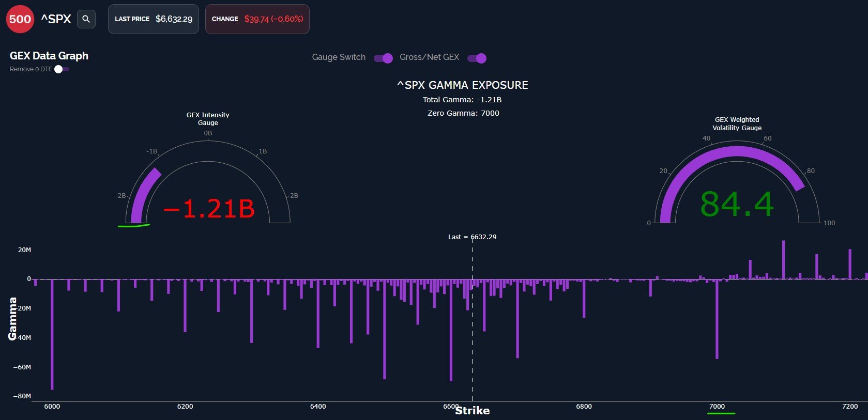Image resolution: width=868 pixels, height=420 pixels.
Task: Click the deep negative bar at strike 7000
Action: pyautogui.click(x=717, y=319)
